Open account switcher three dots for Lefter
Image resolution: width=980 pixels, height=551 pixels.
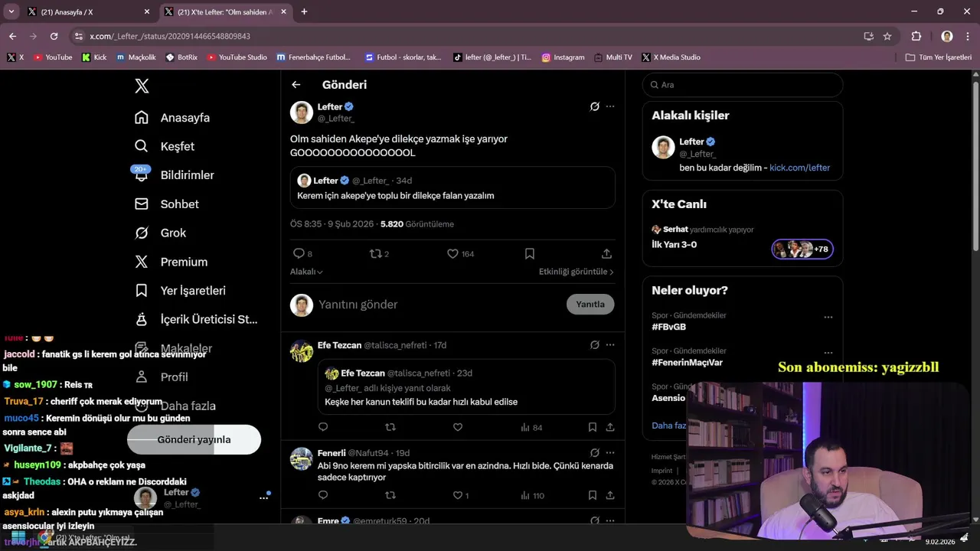pyautogui.click(x=263, y=497)
